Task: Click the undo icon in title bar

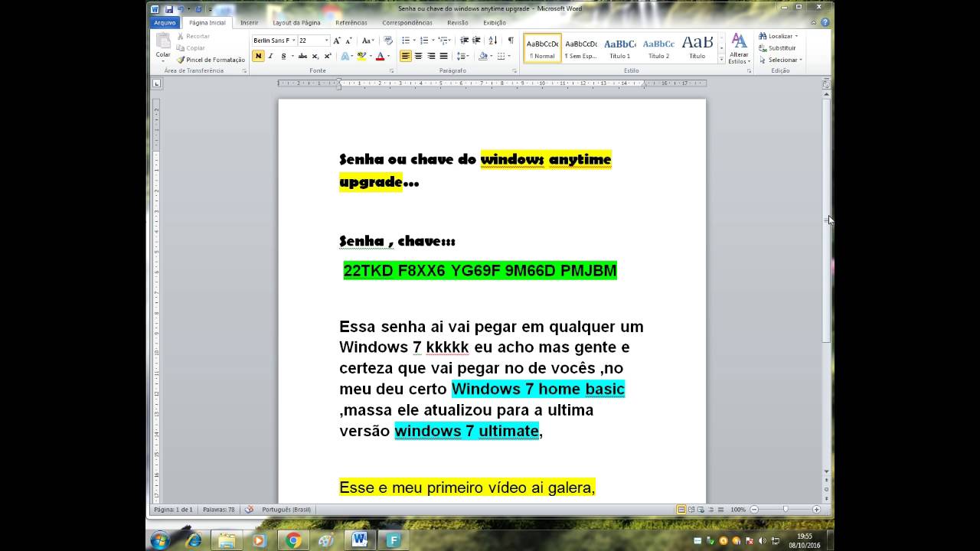Action: coord(181,9)
